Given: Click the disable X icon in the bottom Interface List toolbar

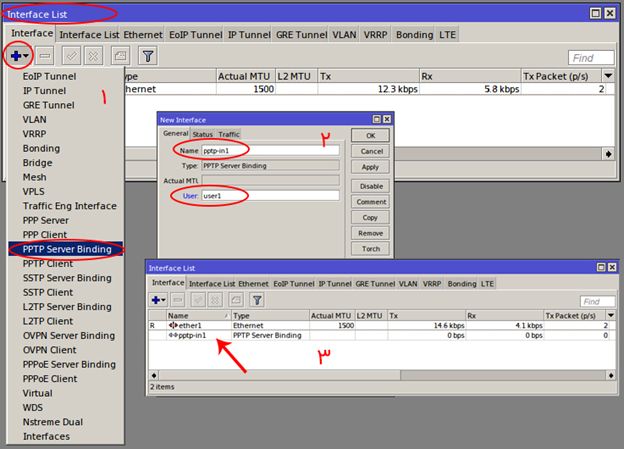Looking at the screenshot, I should [214, 299].
